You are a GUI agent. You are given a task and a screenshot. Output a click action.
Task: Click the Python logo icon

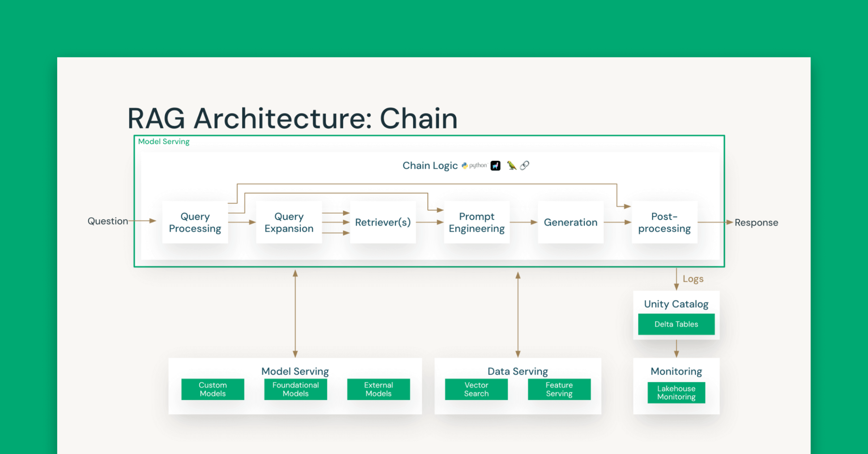click(x=465, y=166)
